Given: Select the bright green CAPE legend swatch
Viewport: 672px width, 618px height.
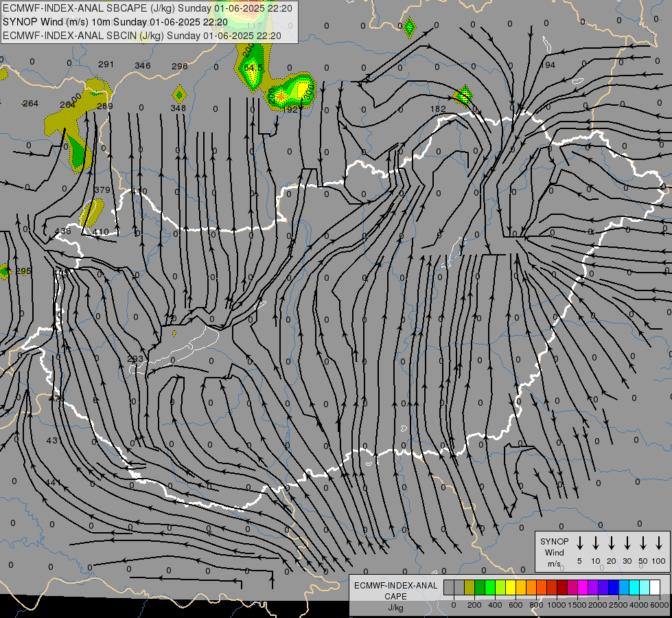Looking at the screenshot, I should click(x=490, y=587).
